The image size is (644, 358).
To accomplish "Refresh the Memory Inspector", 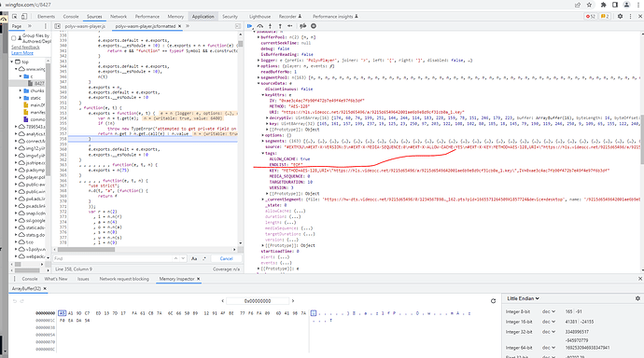I will coord(494,300).
